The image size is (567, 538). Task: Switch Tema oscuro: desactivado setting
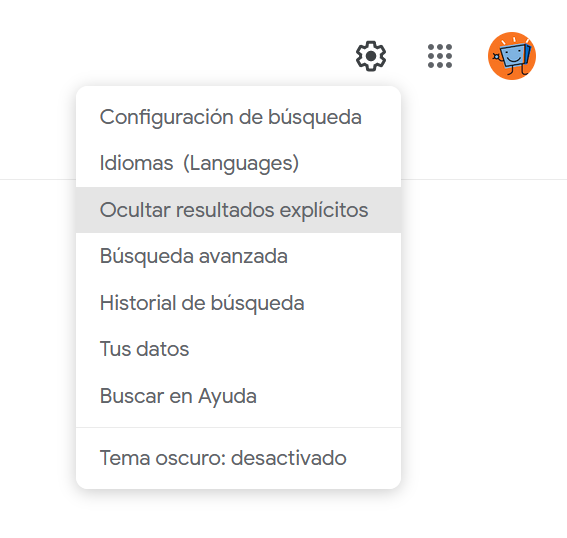(x=238, y=458)
